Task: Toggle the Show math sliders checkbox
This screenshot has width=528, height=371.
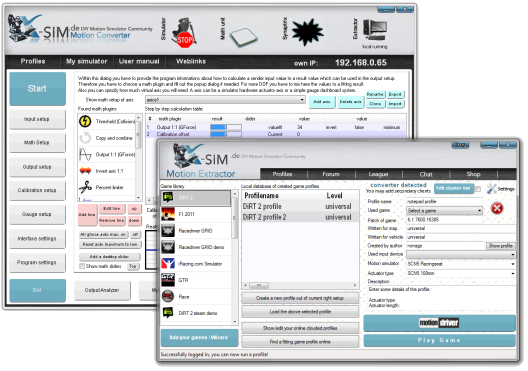Action: (81, 266)
